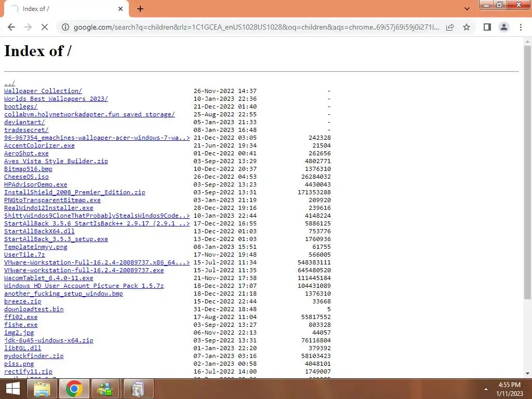Click the page vertical scrollbar thumb

[527, 172]
